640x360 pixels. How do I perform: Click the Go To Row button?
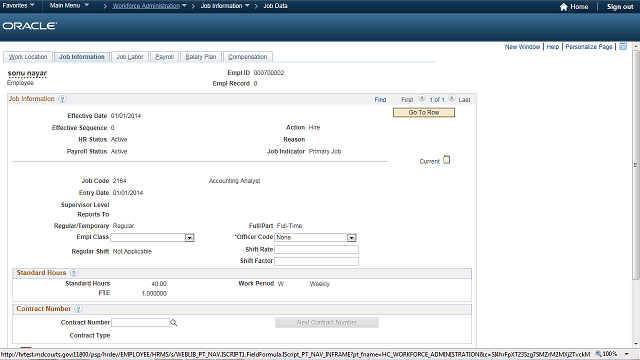[424, 112]
